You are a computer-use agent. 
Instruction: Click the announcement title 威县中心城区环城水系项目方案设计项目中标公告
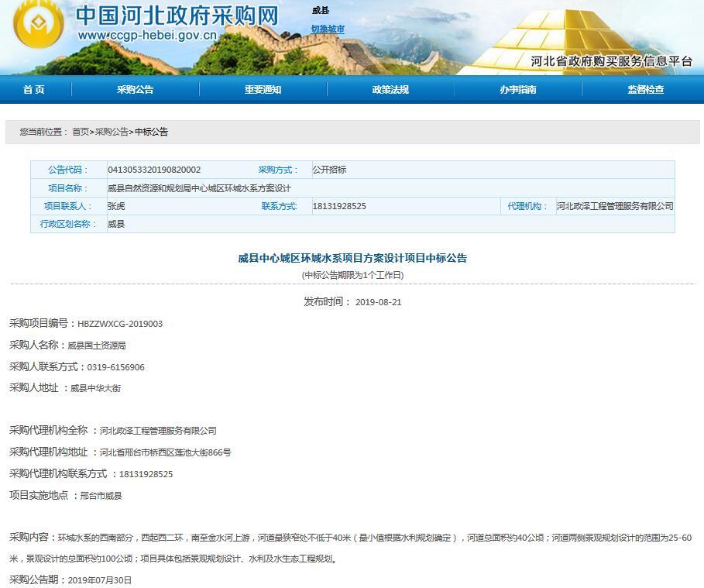[x=352, y=258]
